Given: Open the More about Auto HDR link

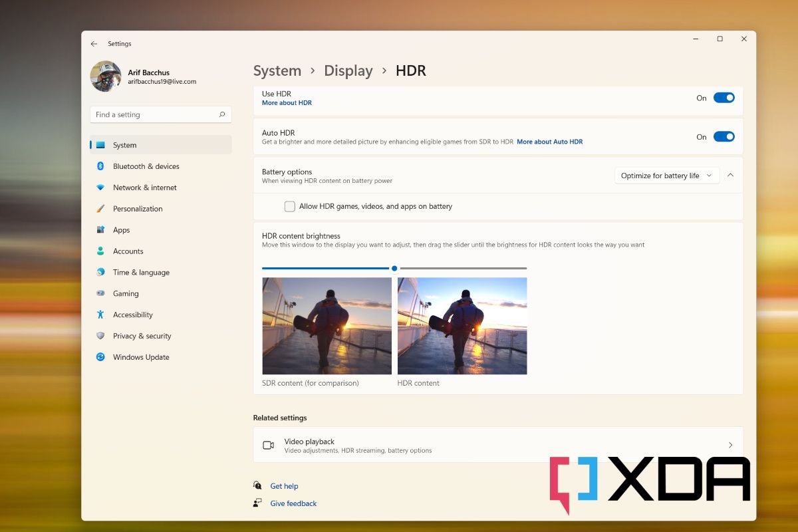Looking at the screenshot, I should (550, 142).
